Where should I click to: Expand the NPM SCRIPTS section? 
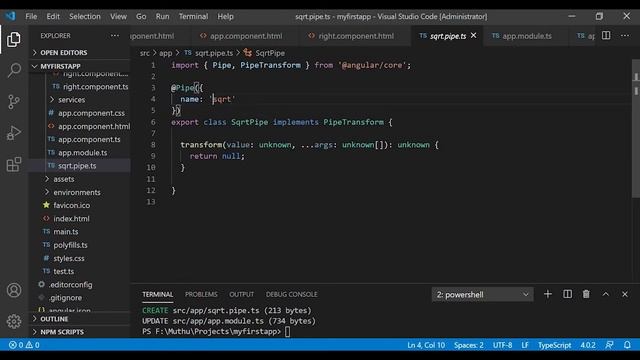(x=80, y=332)
